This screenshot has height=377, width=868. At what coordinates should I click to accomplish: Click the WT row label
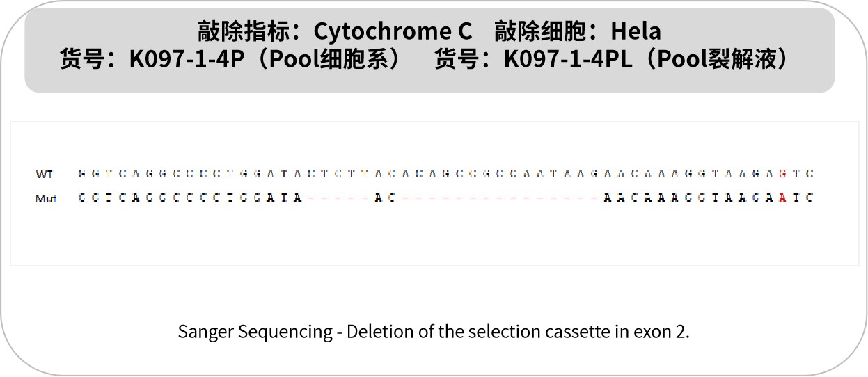coord(45,174)
